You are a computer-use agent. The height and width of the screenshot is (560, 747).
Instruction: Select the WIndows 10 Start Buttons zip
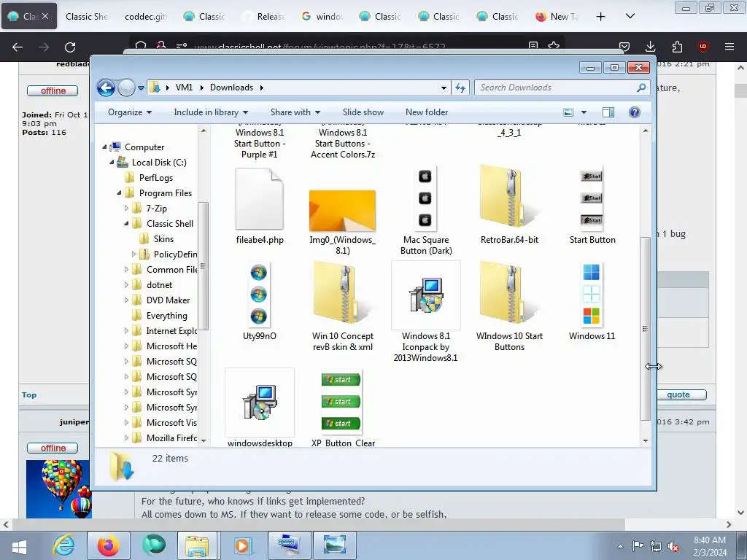click(508, 293)
